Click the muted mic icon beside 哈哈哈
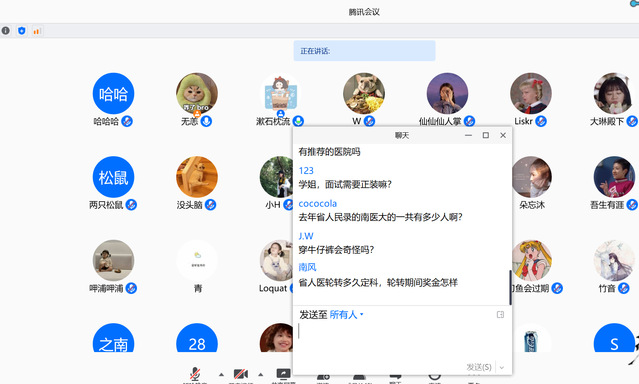The height and width of the screenshot is (384, 639). pos(127,121)
